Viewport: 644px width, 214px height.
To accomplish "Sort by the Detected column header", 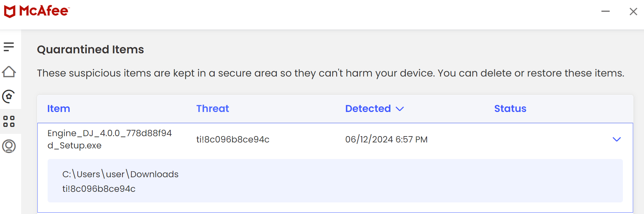I will point(368,109).
